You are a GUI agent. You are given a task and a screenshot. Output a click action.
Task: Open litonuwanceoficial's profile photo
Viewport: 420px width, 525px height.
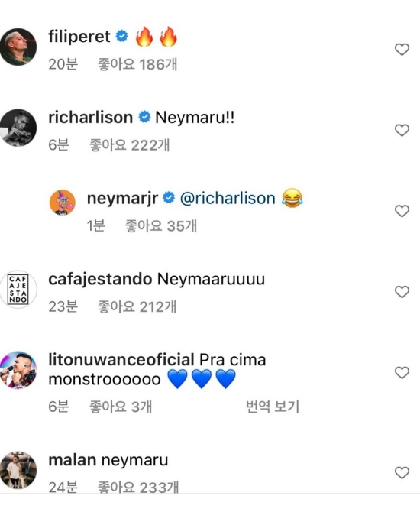pos(18,370)
